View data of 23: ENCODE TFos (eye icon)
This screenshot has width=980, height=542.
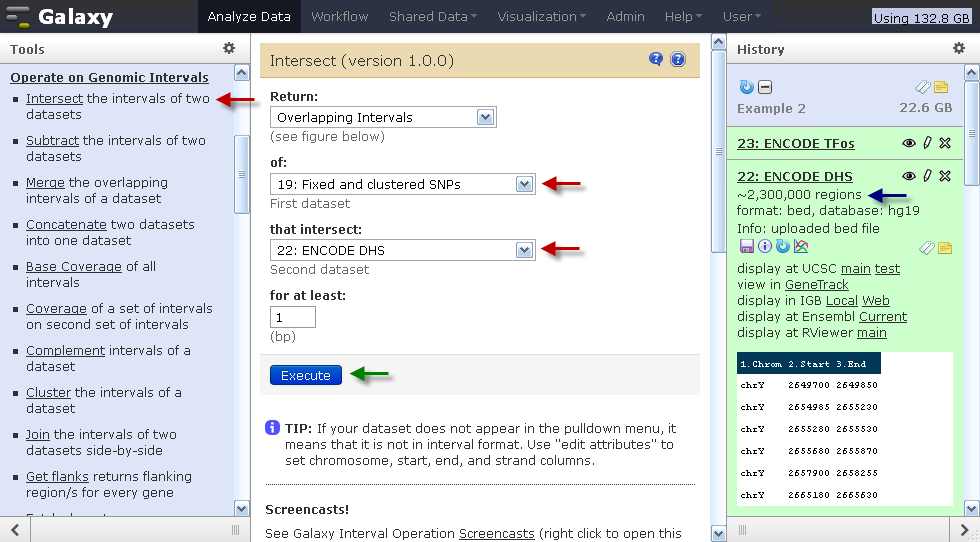coord(909,143)
